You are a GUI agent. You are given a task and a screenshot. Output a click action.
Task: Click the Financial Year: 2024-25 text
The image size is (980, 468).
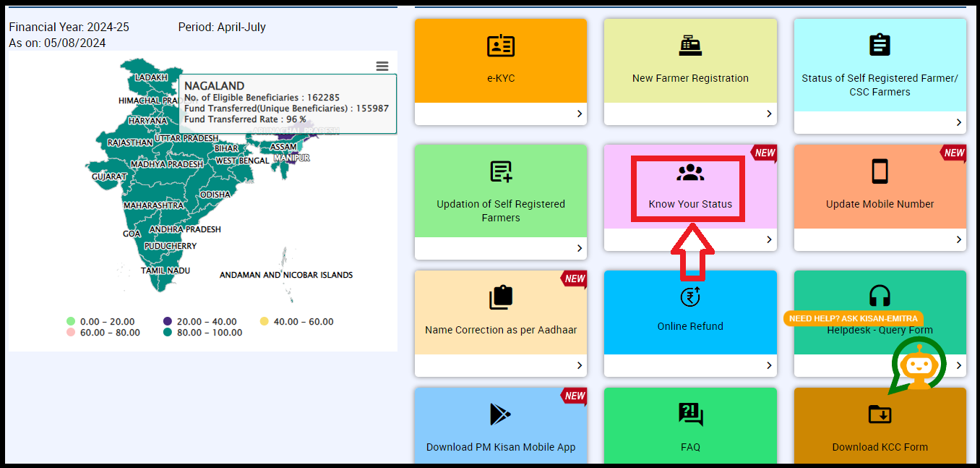coord(69,27)
